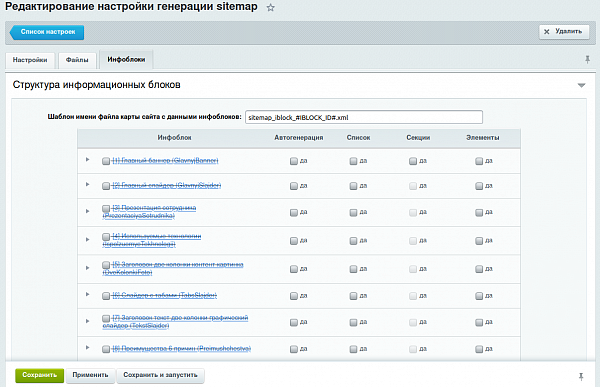
Task: Open the [3] PrezentaciyaSotrudnika infoblock link
Action: [x=149, y=212]
